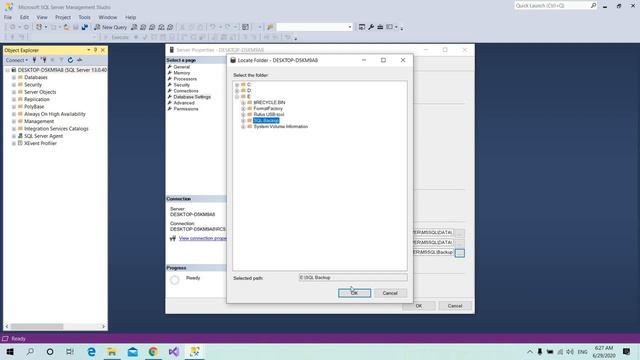Click Cancel in the Locate Folder dialog

pyautogui.click(x=390, y=293)
